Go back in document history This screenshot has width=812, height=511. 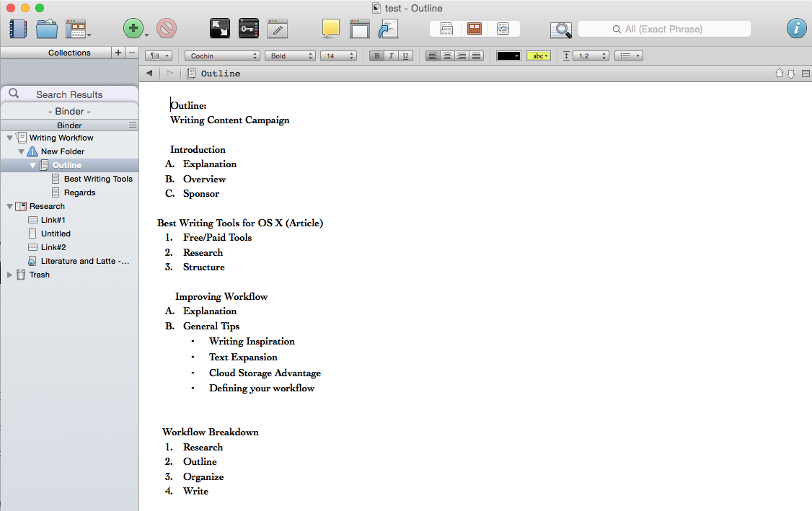149,73
